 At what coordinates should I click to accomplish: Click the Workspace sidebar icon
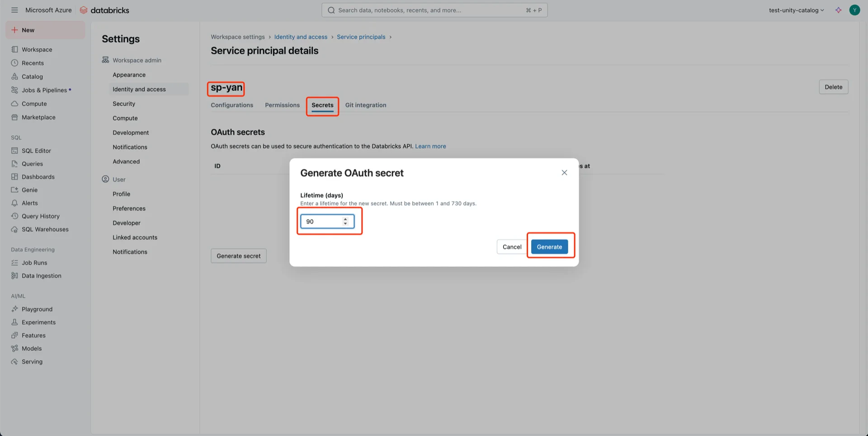pyautogui.click(x=15, y=49)
